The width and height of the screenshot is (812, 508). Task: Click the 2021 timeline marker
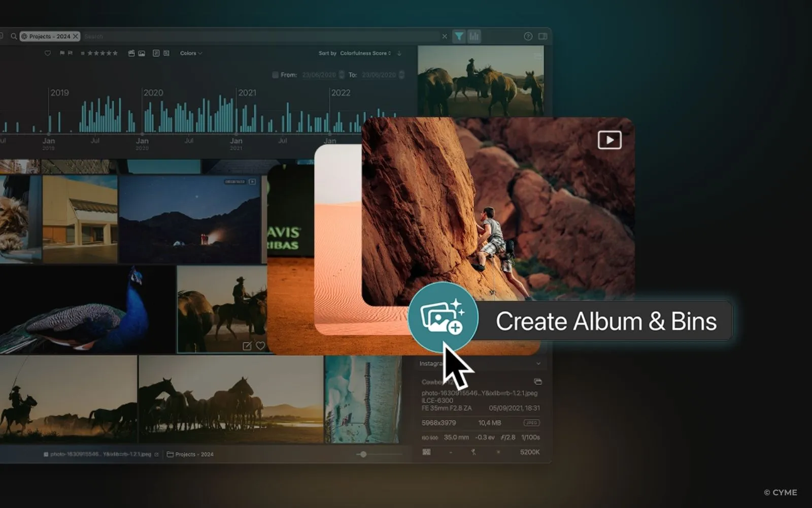pos(247,92)
